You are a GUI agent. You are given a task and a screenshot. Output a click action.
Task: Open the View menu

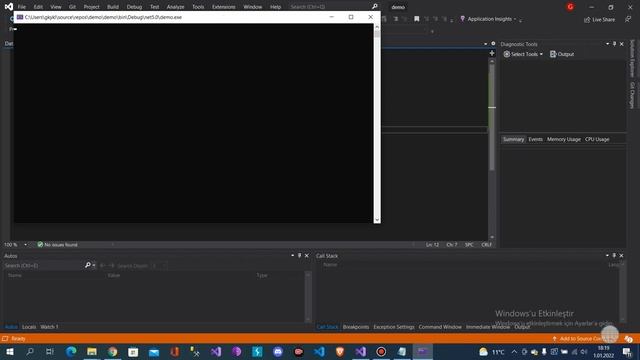point(56,7)
